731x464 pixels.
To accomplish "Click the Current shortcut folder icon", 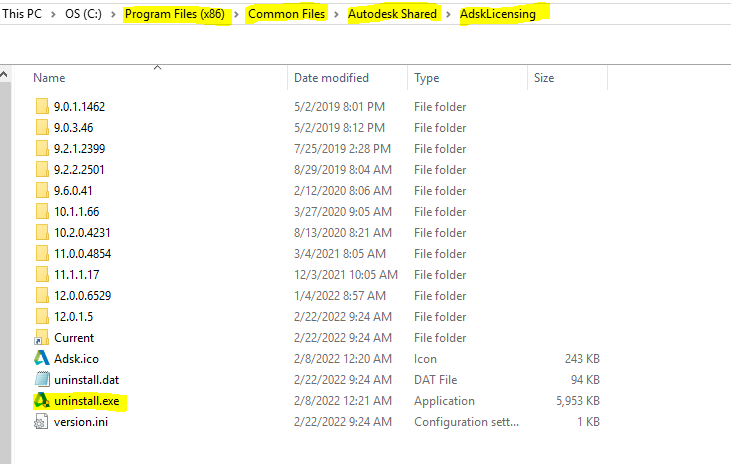I will coord(42,338).
